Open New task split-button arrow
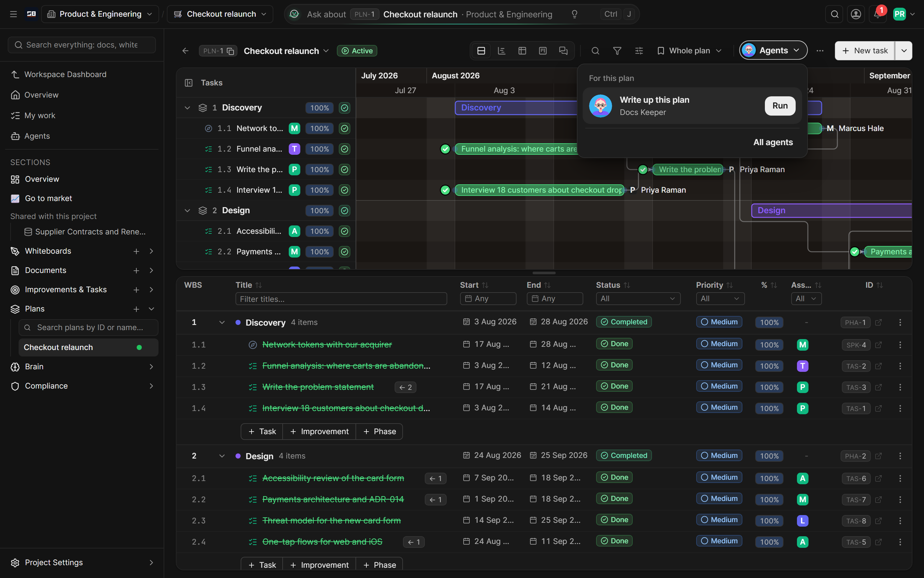The height and width of the screenshot is (578, 924). click(904, 51)
